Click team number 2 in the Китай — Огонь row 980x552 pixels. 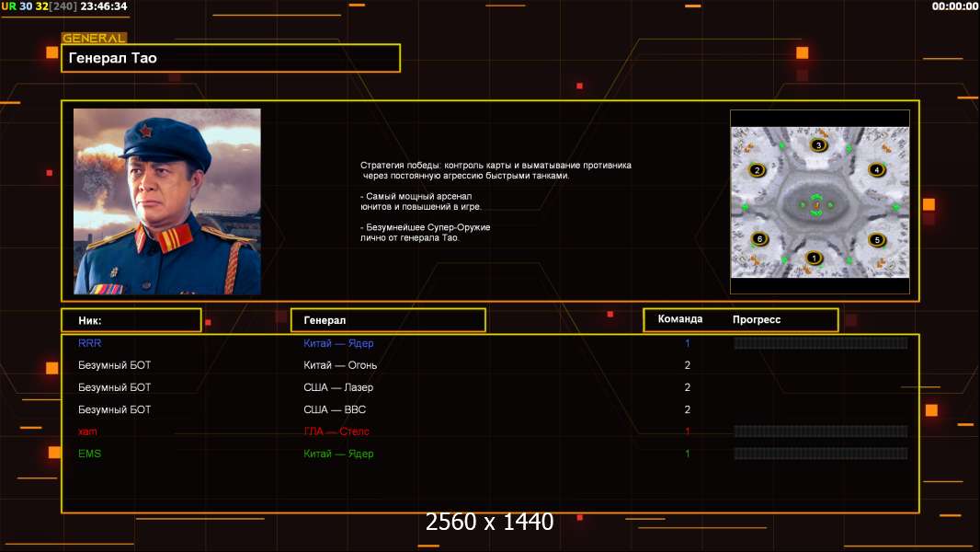(687, 365)
